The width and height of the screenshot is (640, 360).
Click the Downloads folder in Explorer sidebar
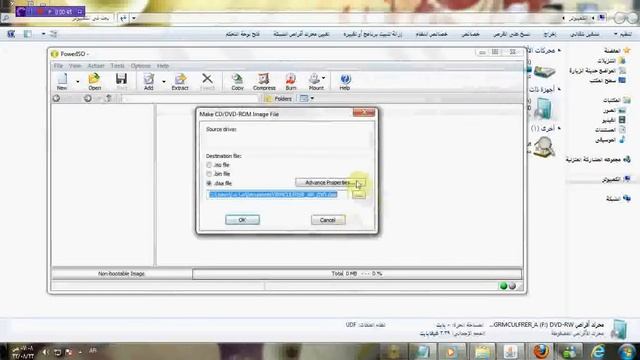click(611, 61)
